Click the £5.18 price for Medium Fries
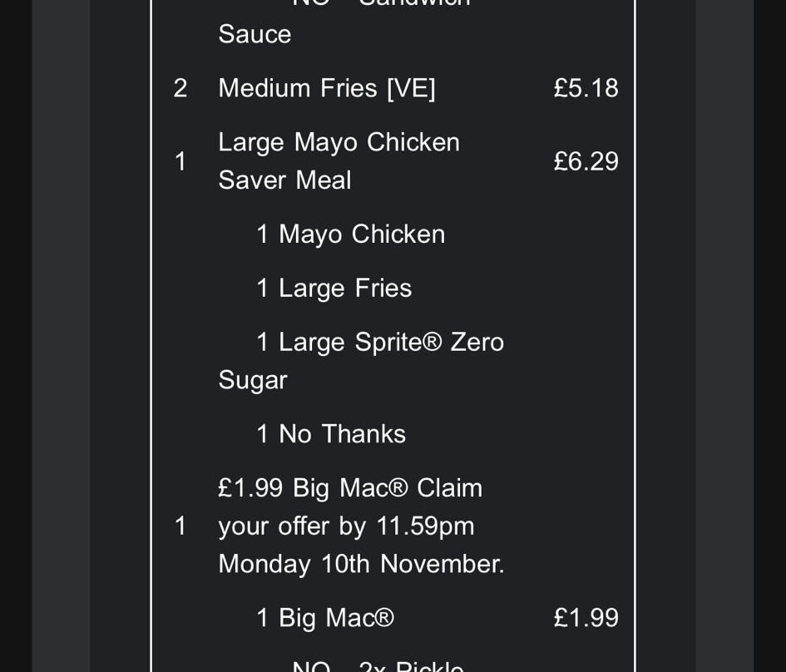 (586, 88)
